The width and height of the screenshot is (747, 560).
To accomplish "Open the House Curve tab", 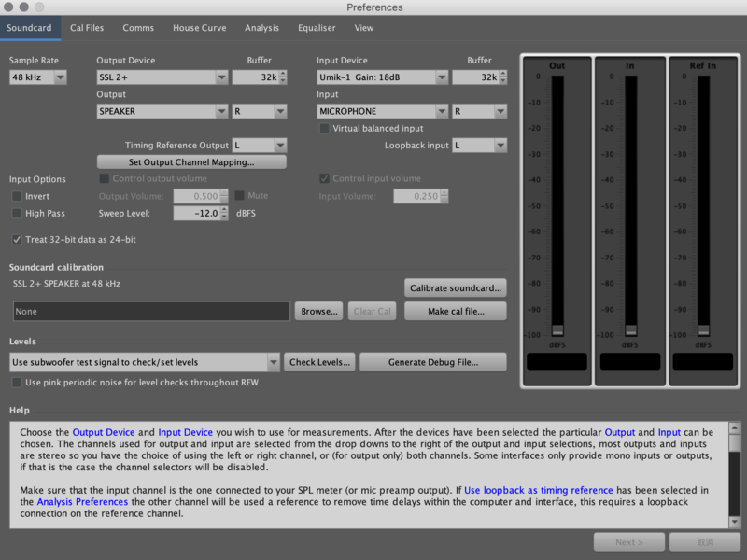I will [x=199, y=28].
